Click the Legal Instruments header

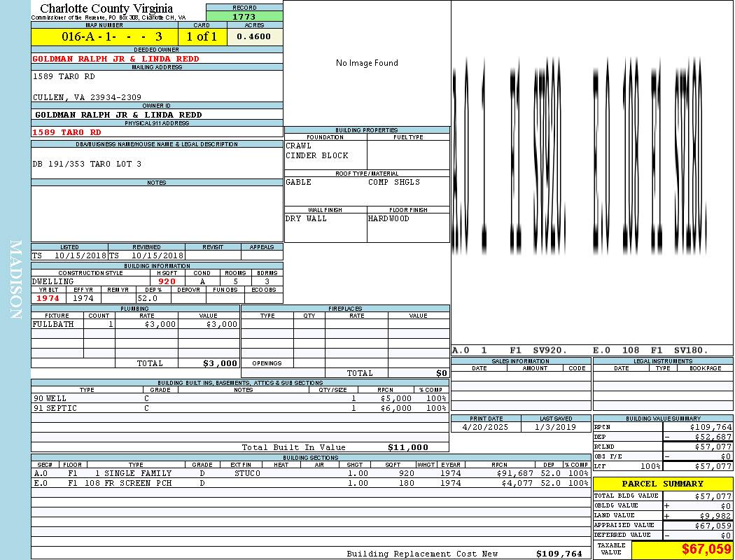click(663, 360)
